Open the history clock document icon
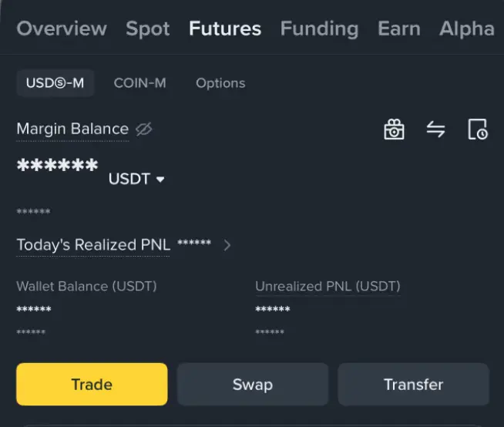The height and width of the screenshot is (427, 504). click(478, 129)
